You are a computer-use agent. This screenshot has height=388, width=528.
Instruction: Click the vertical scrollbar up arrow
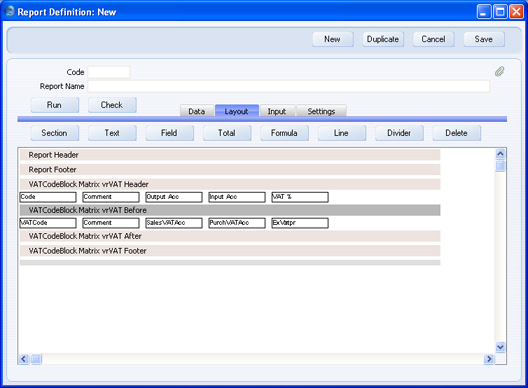pos(500,154)
